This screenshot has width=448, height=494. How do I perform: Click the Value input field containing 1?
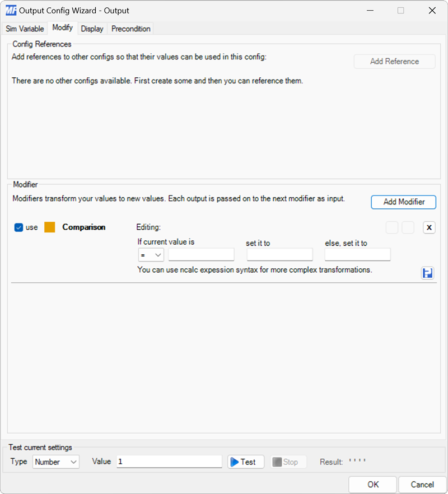[x=168, y=462]
